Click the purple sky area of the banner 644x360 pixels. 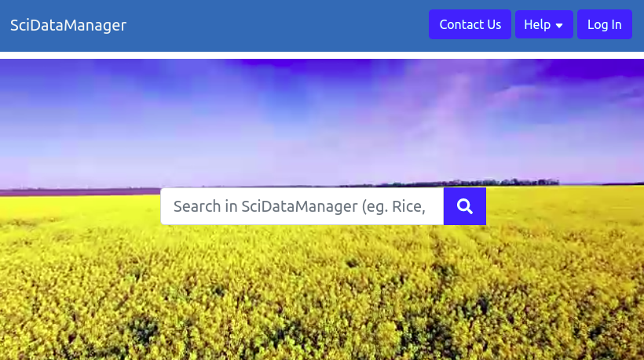[x=320, y=119]
